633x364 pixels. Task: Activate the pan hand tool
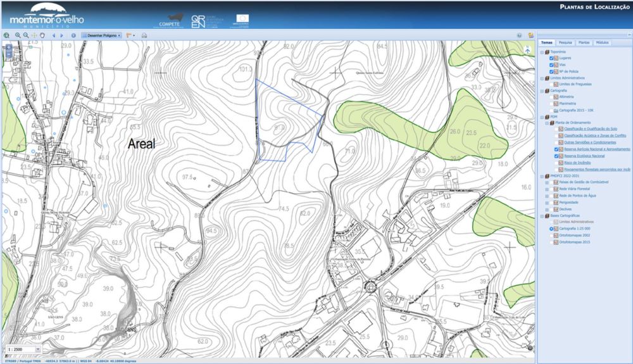click(42, 35)
